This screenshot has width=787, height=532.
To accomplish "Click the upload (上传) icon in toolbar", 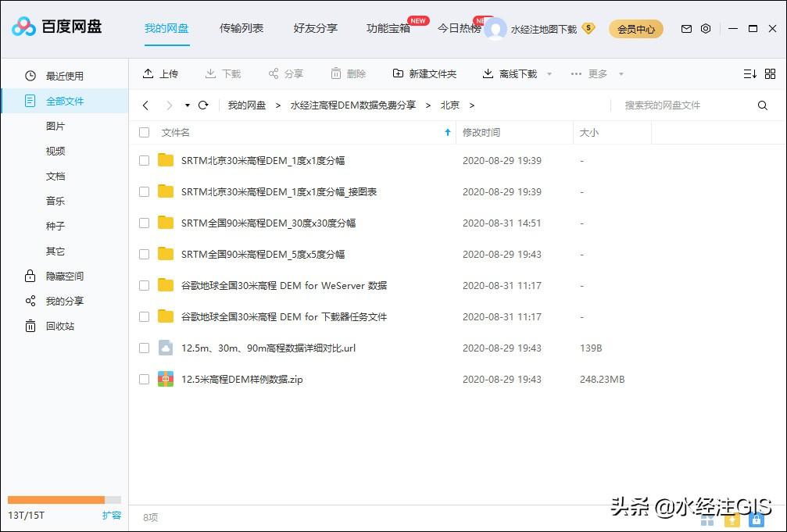I will [148, 73].
